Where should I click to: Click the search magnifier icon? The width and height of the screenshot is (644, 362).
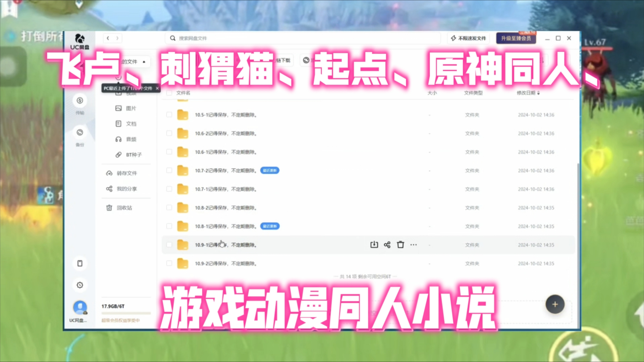tap(173, 38)
